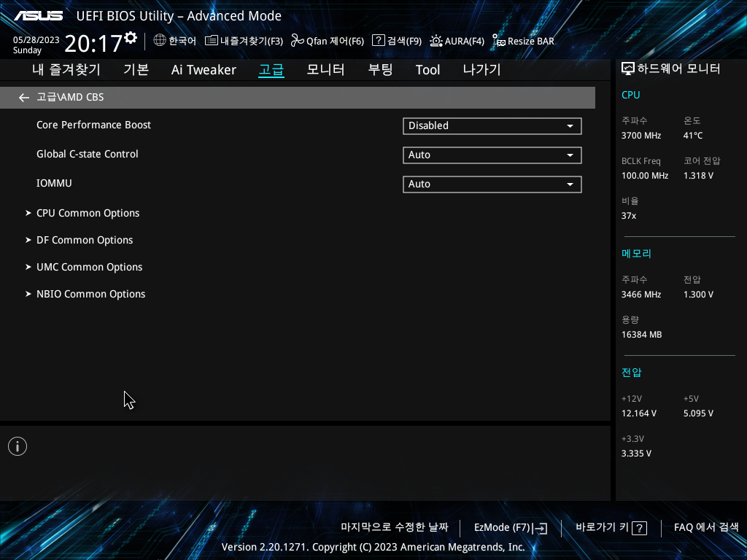Click core voltage value 1.318 V
The height and width of the screenshot is (560, 747).
point(698,176)
